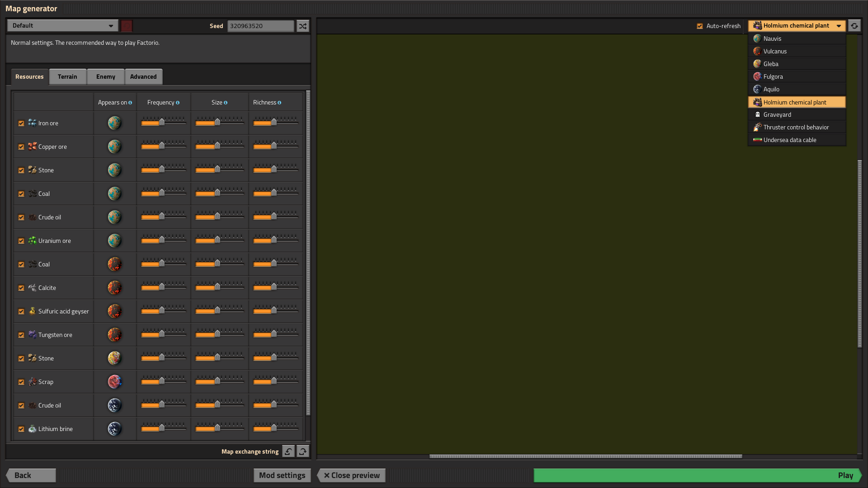The image size is (868, 488).
Task: Click the Close preview button
Action: point(351,475)
